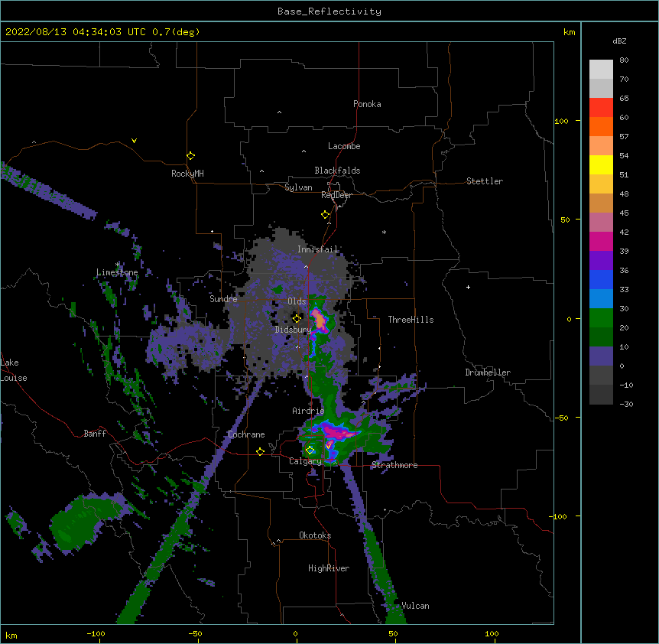Click the ThreeHills city label
The image size is (659, 644).
pos(411,320)
